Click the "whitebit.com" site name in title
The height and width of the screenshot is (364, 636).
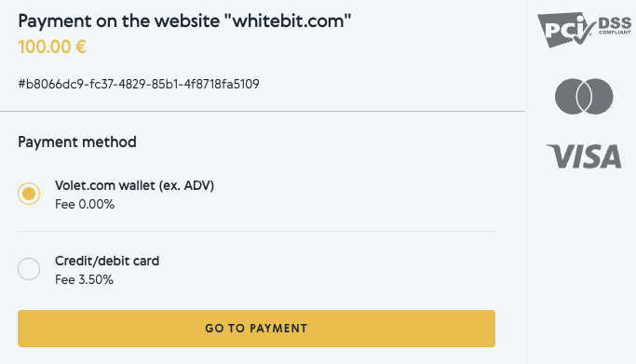(x=291, y=21)
